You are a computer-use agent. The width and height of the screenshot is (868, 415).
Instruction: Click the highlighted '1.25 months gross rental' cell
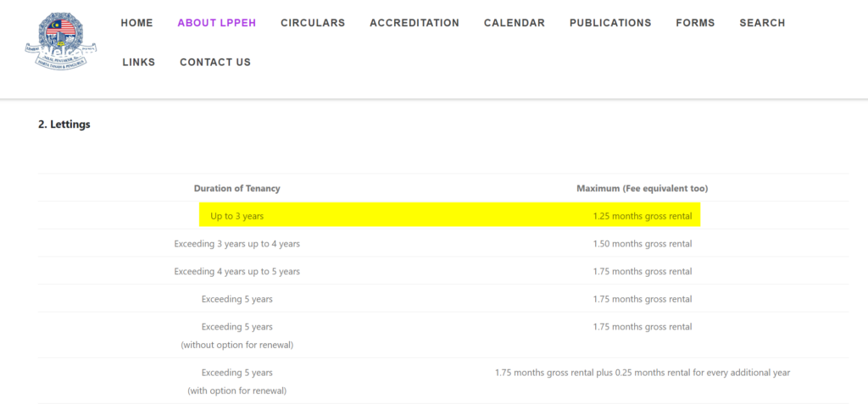(x=642, y=216)
